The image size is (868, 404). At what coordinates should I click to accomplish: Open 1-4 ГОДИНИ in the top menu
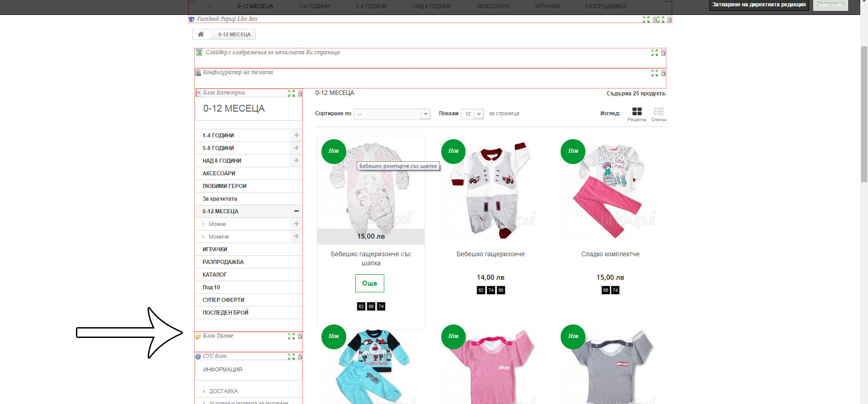click(314, 6)
